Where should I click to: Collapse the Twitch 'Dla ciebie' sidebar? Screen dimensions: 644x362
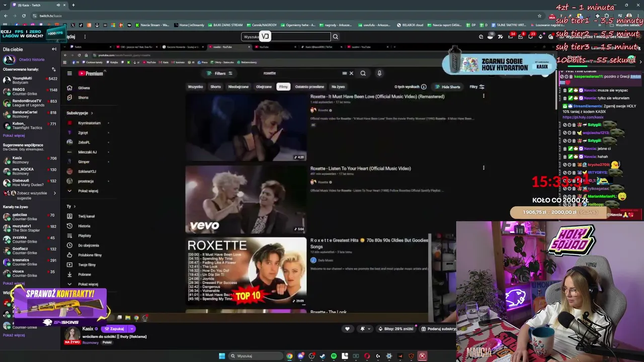pyautogui.click(x=54, y=49)
